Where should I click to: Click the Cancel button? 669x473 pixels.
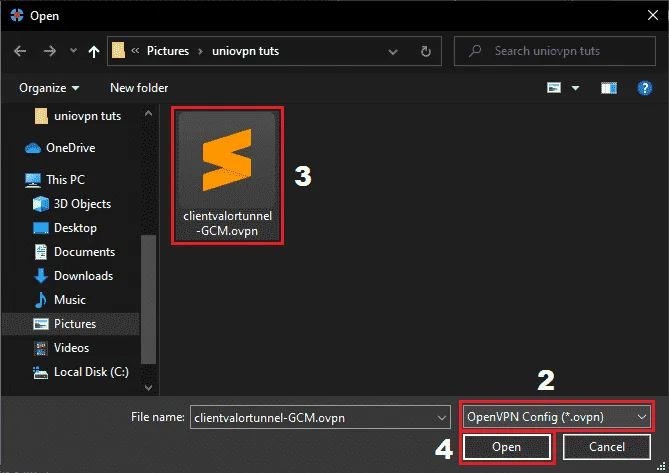(x=607, y=447)
